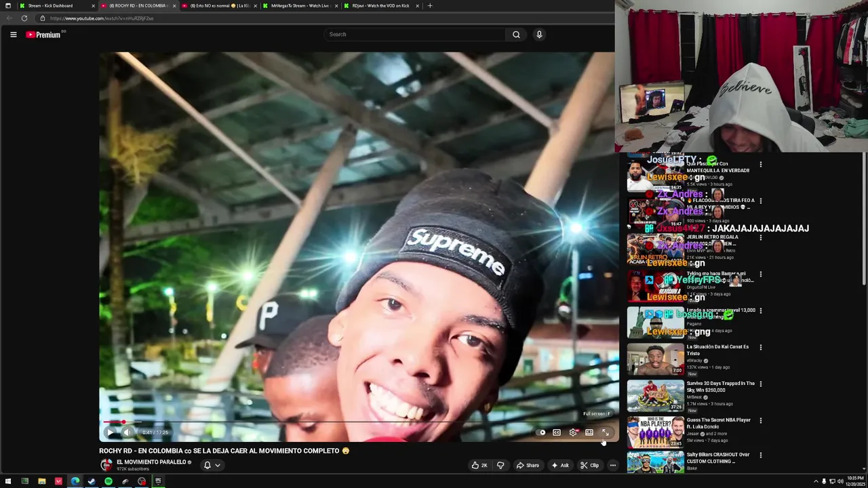Open Survive 30 Days Trapped thumbnail
This screenshot has height=488, width=868.
click(x=655, y=396)
